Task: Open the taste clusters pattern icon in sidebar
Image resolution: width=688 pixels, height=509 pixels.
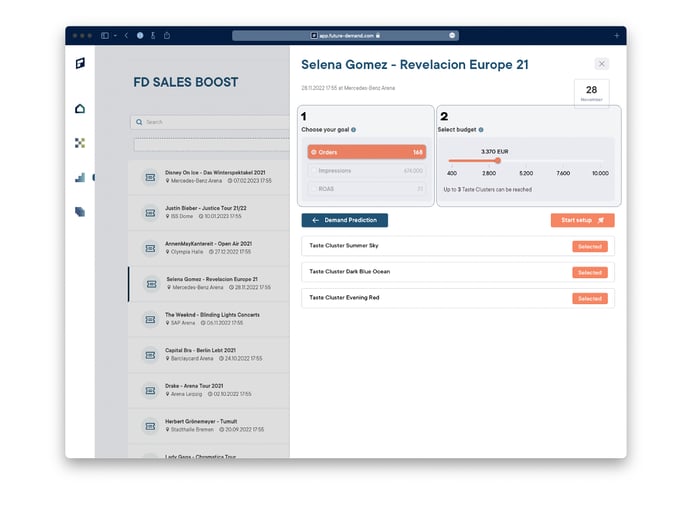Action: pyautogui.click(x=80, y=143)
